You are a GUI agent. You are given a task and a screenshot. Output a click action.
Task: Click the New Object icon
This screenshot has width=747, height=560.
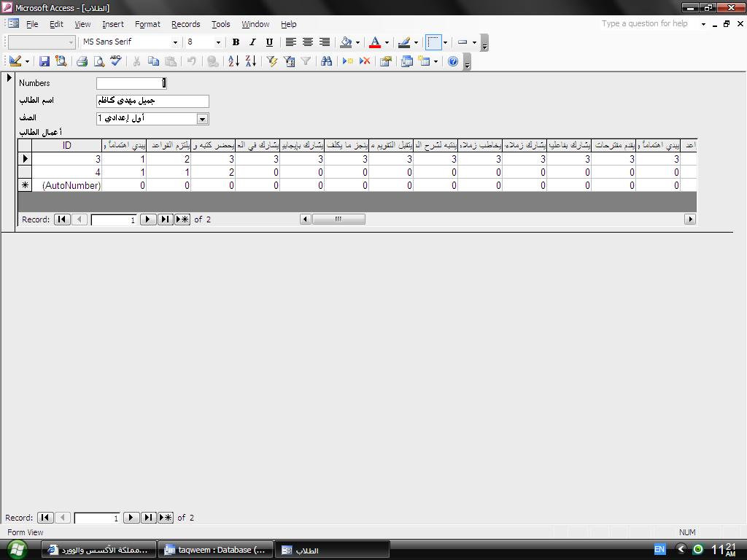point(424,61)
